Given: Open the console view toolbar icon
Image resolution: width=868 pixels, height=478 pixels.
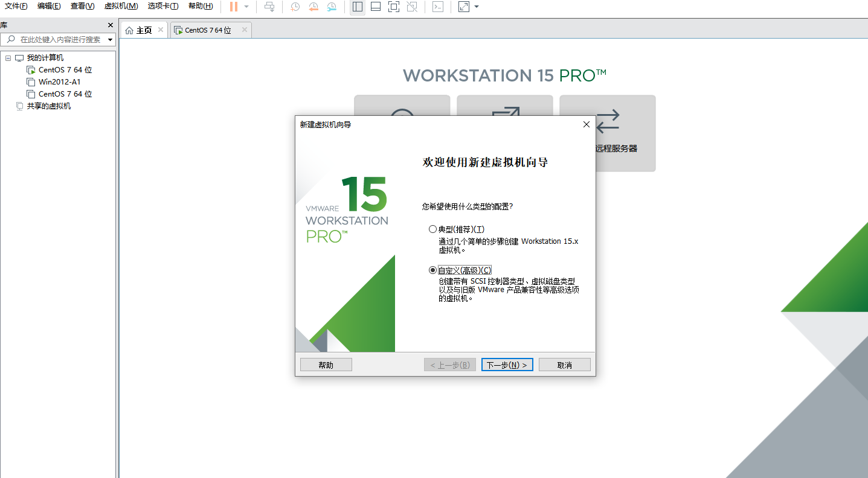Looking at the screenshot, I should click(438, 7).
